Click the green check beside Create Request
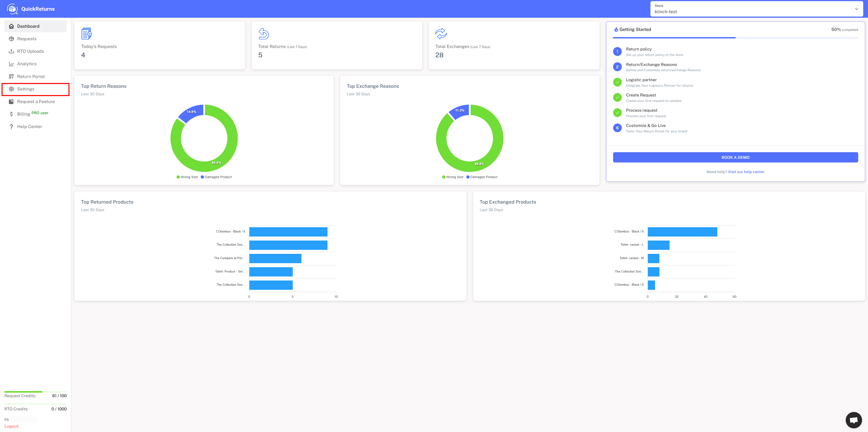 617,97
